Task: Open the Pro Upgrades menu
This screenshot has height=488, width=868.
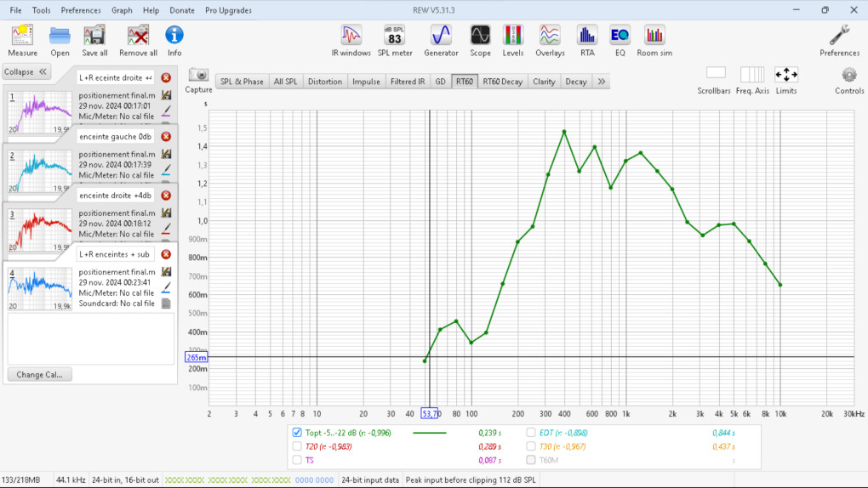Action: click(x=228, y=10)
